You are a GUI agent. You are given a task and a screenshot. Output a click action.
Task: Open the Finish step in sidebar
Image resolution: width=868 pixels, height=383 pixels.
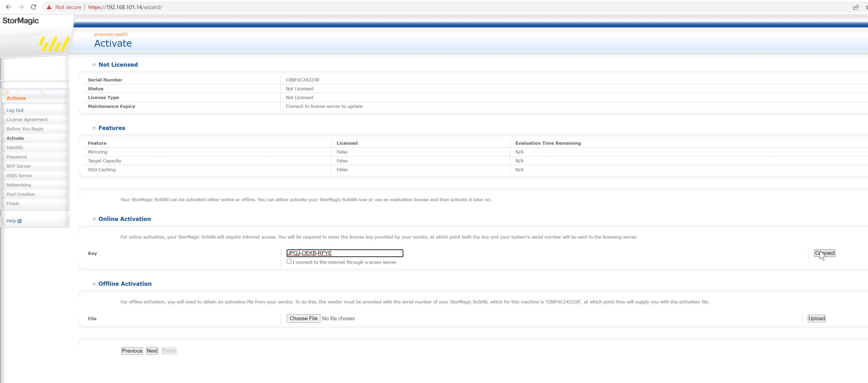coord(13,204)
